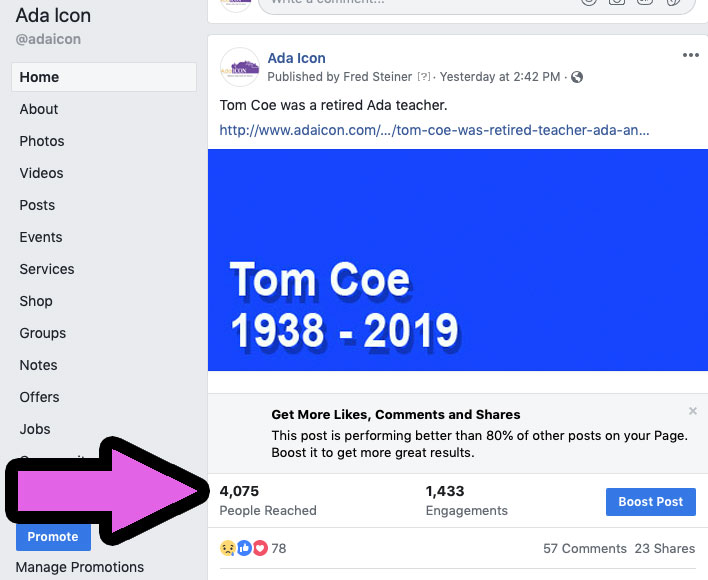Click the Ada Icon page name link
Viewport: 708px width, 580px height.
(x=297, y=58)
